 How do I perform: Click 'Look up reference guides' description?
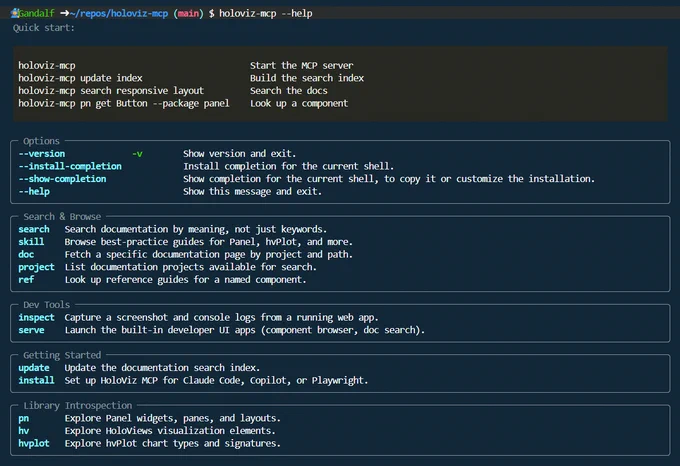tap(185, 279)
